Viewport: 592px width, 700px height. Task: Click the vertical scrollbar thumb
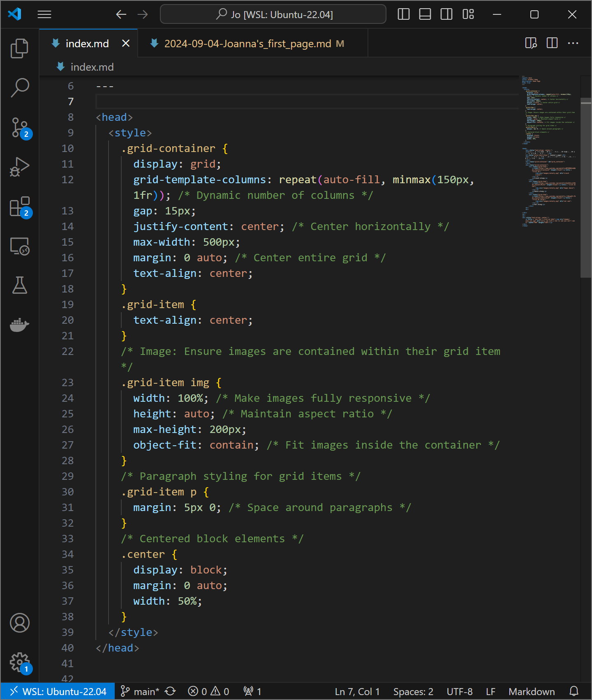pyautogui.click(x=586, y=188)
